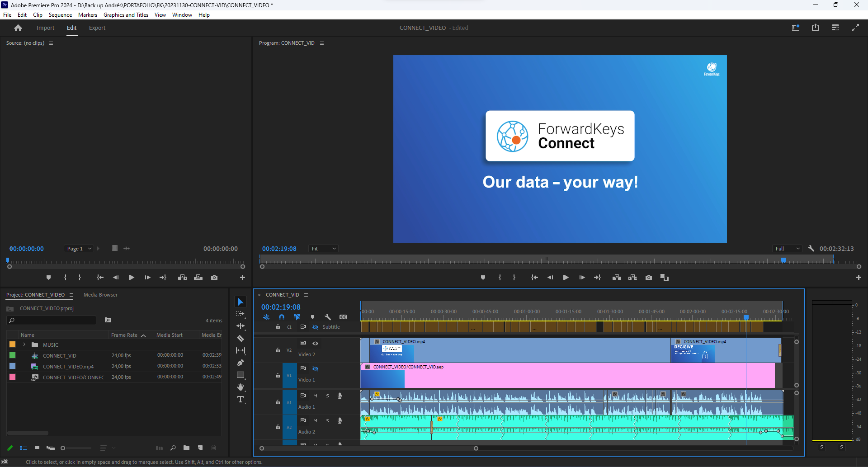Toggle Linked Selection in timeline

pyautogui.click(x=297, y=317)
